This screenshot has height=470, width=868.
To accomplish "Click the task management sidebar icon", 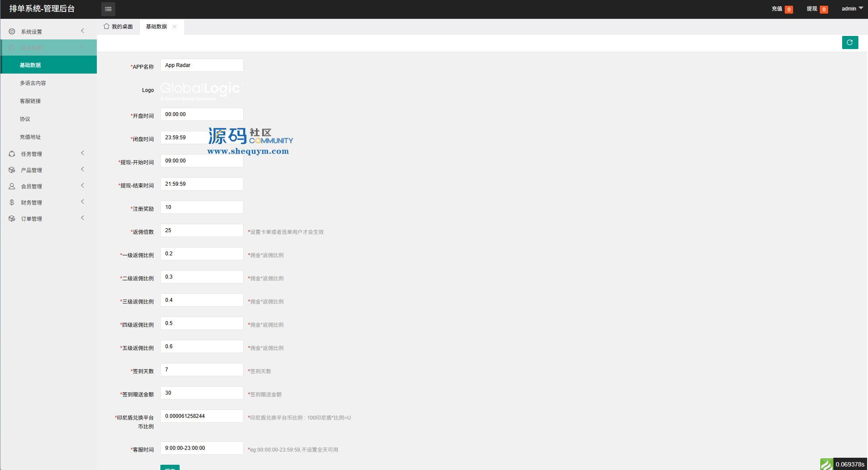I will [12, 154].
